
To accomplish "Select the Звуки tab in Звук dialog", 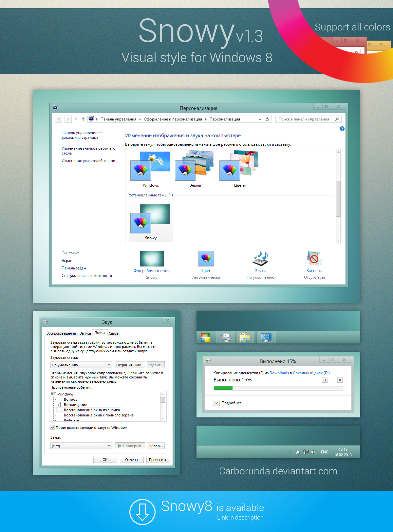I will click(x=100, y=333).
